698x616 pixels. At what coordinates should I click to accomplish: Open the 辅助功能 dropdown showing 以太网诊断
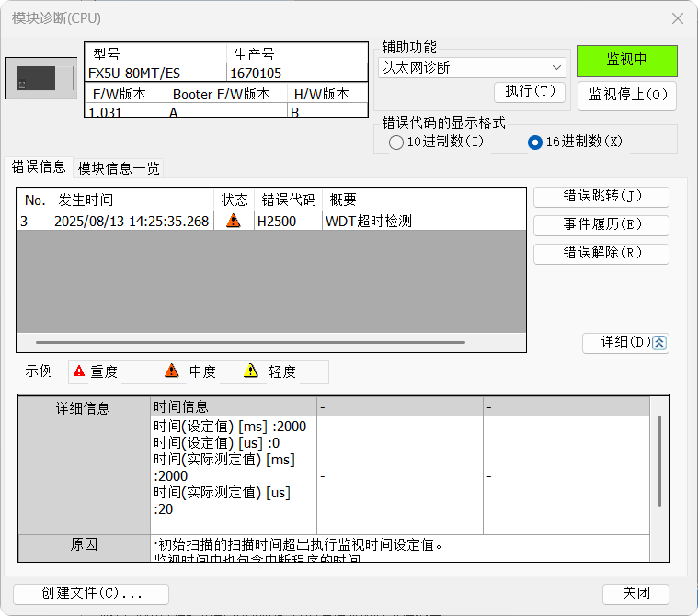(x=473, y=67)
